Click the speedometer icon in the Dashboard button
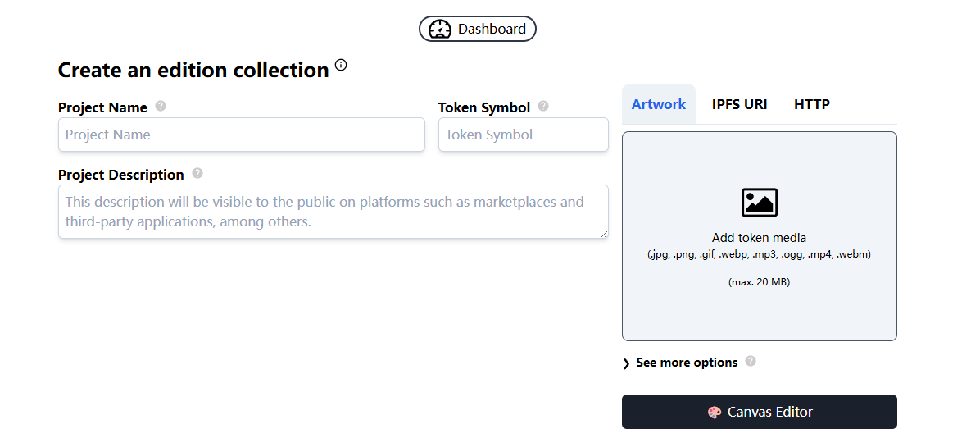The width and height of the screenshot is (980, 438). pyautogui.click(x=440, y=29)
